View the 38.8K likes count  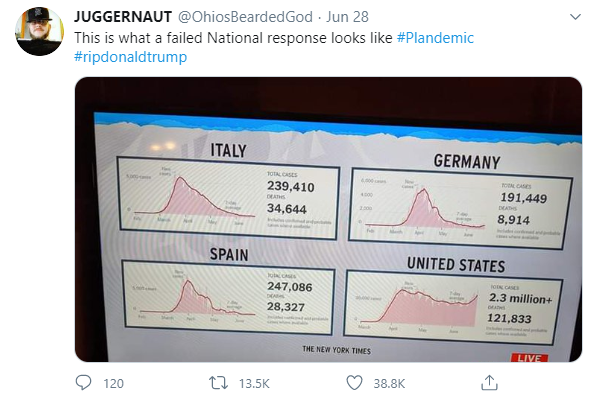click(x=389, y=383)
